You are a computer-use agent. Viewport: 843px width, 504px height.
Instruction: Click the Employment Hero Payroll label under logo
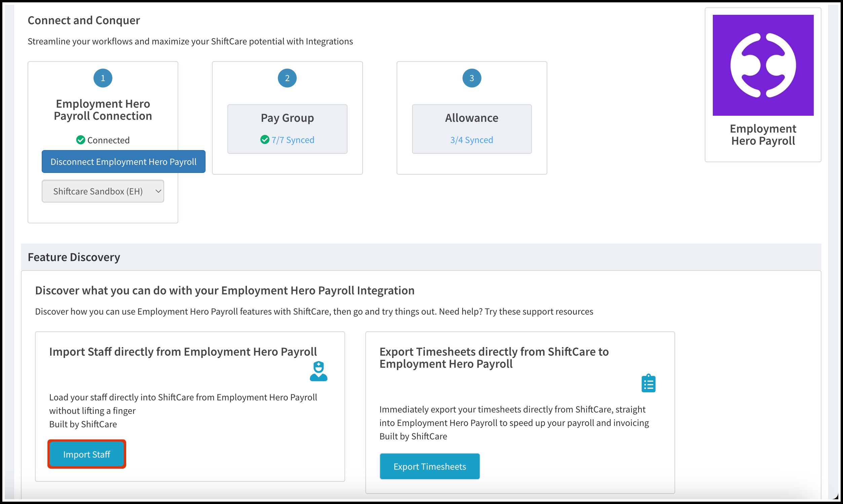(763, 135)
